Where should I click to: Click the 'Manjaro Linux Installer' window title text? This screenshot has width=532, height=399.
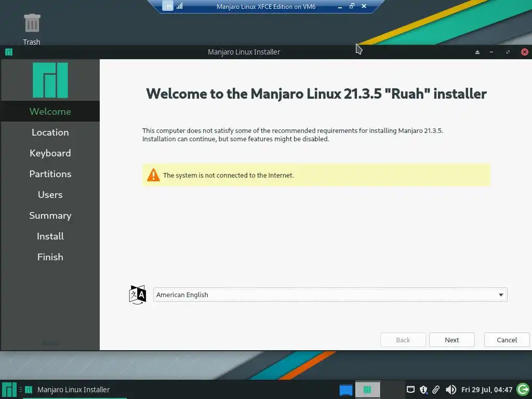(x=244, y=52)
